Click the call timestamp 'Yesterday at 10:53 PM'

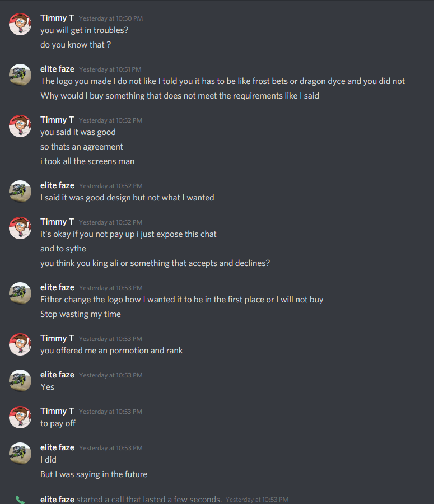point(257,500)
